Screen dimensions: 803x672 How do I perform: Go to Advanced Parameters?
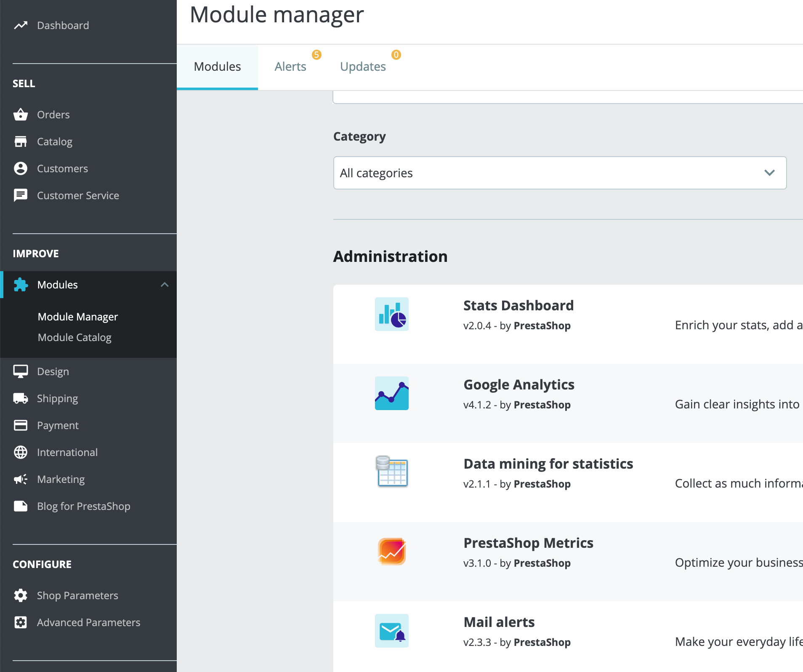(x=88, y=622)
